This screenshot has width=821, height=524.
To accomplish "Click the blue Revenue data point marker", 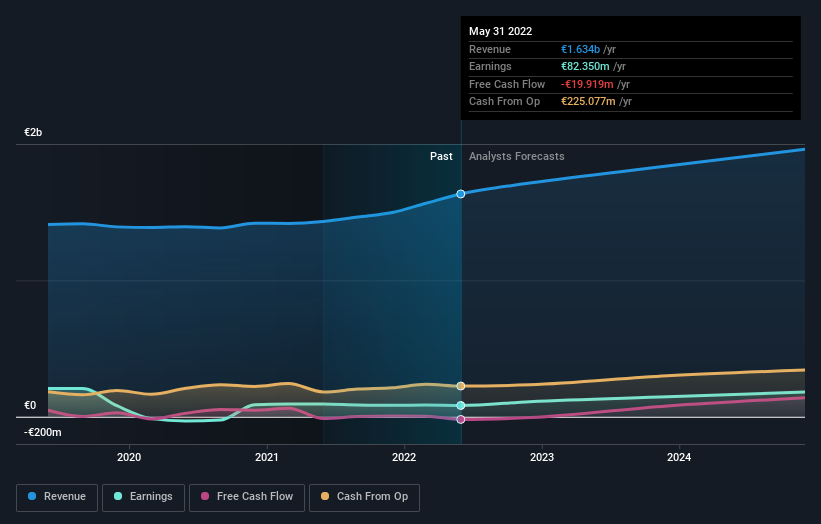I will point(461,194).
